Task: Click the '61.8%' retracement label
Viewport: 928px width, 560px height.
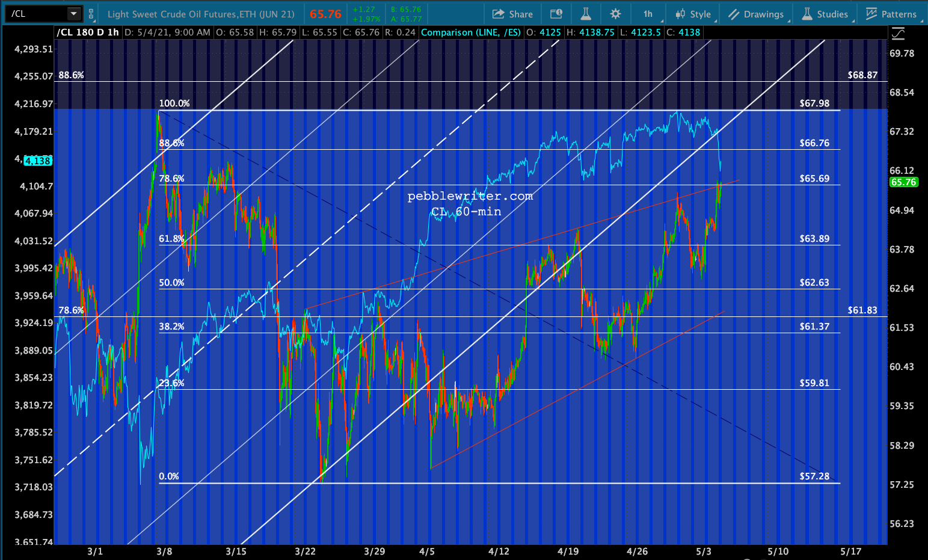Action: click(171, 239)
